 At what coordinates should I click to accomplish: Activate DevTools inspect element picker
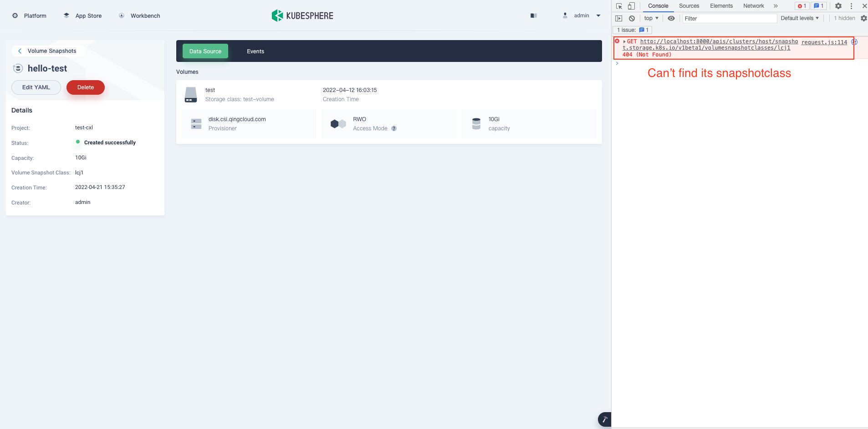tap(619, 6)
